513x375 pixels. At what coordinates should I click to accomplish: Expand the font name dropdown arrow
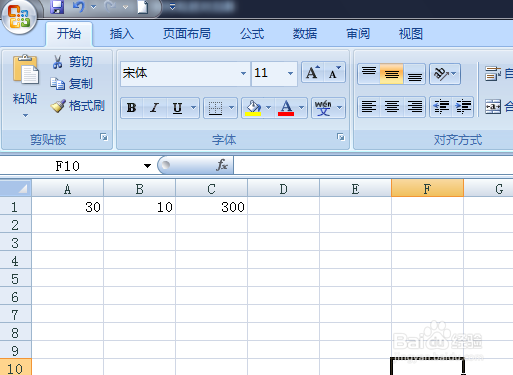pos(244,73)
